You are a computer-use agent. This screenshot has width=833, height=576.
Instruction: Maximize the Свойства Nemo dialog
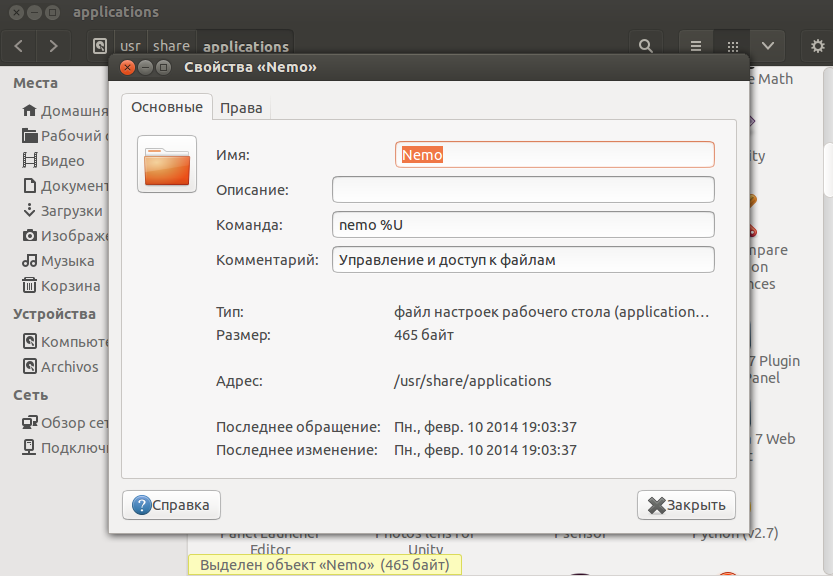pos(164,67)
